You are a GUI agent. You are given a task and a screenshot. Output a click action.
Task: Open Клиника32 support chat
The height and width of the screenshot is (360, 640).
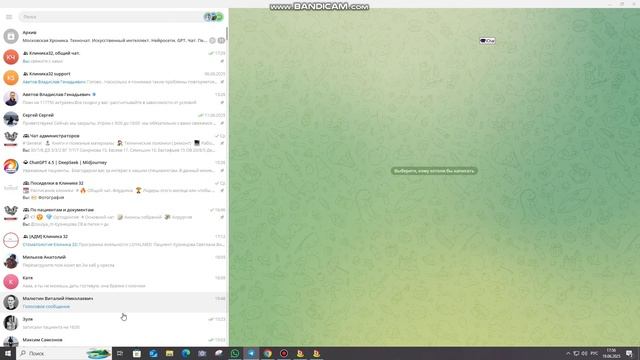tap(114, 78)
